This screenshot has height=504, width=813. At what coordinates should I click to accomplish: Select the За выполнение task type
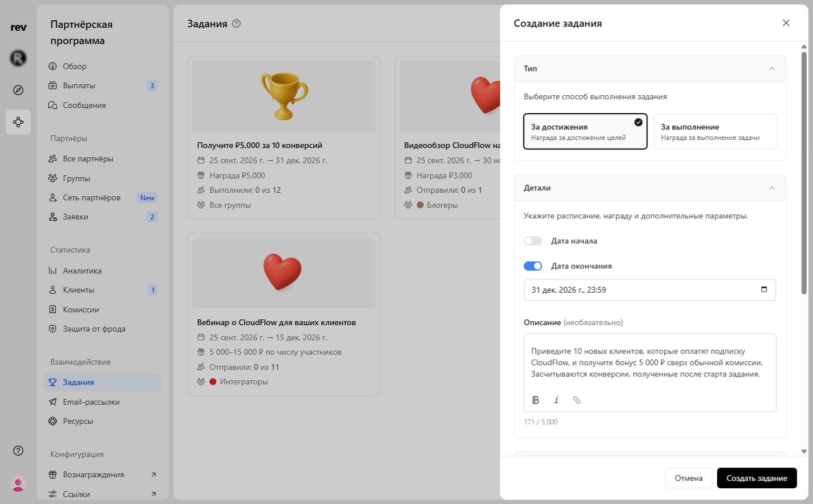tap(715, 132)
